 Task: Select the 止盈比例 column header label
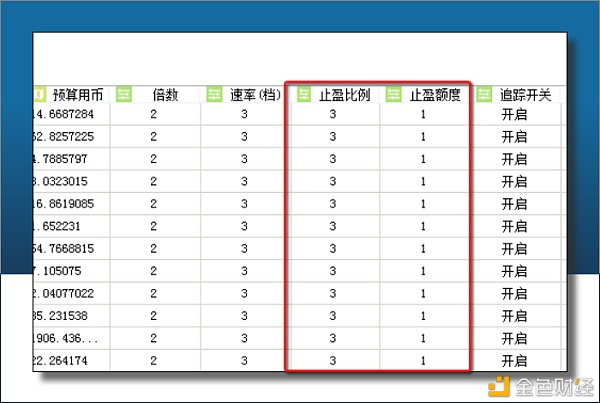click(x=345, y=95)
